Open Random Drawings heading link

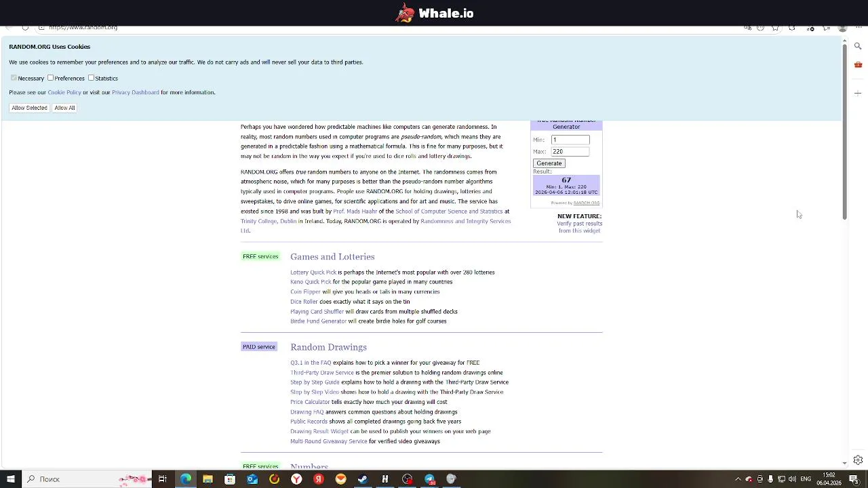pyautogui.click(x=328, y=347)
